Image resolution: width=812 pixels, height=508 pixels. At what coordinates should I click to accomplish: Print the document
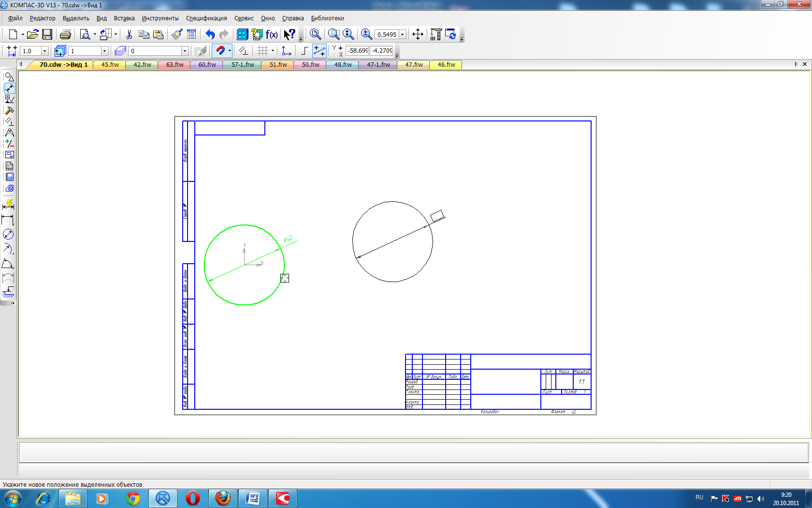pyautogui.click(x=66, y=34)
